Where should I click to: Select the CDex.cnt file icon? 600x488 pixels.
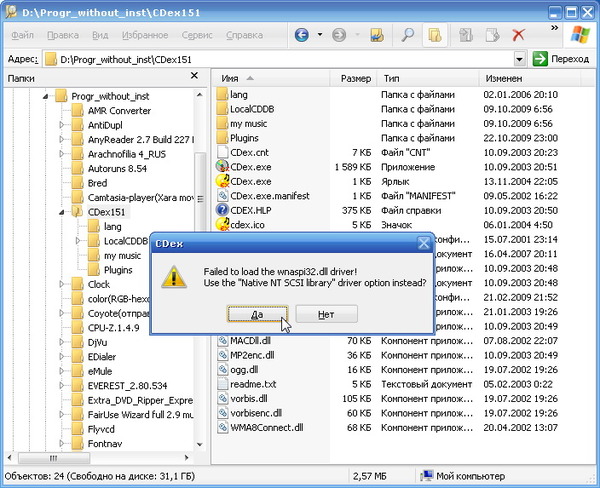[x=222, y=152]
